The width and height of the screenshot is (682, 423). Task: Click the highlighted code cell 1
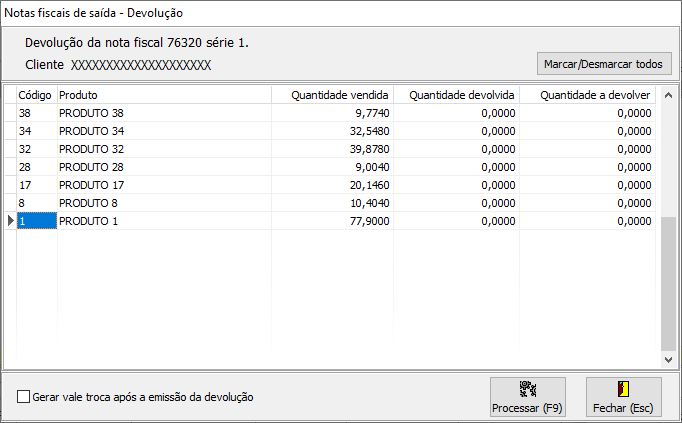[37, 221]
